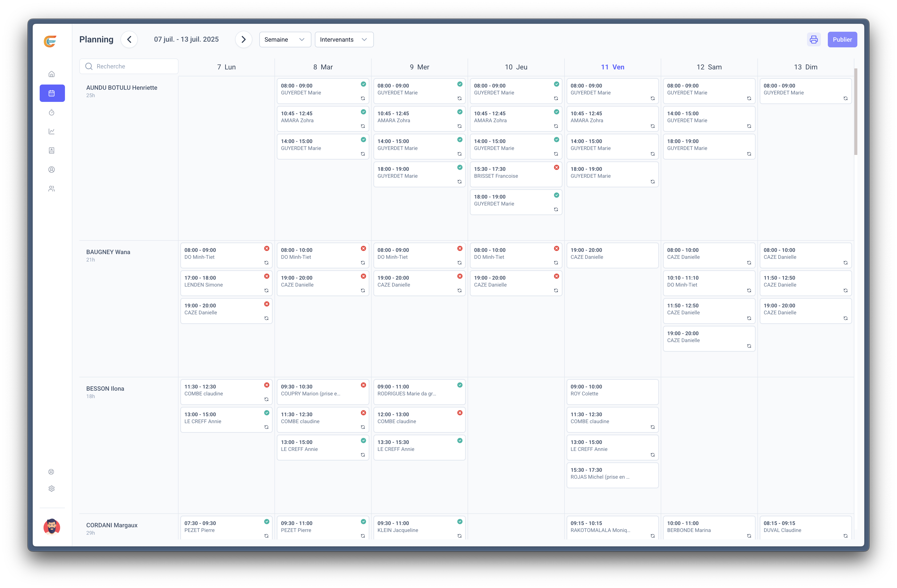Go to next week with right chevron

click(243, 40)
